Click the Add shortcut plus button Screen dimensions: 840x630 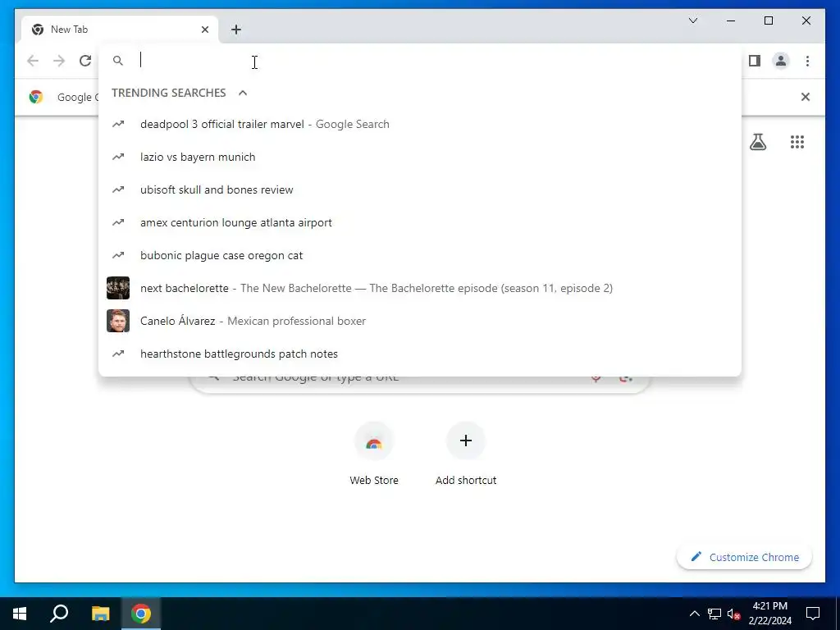466,441
